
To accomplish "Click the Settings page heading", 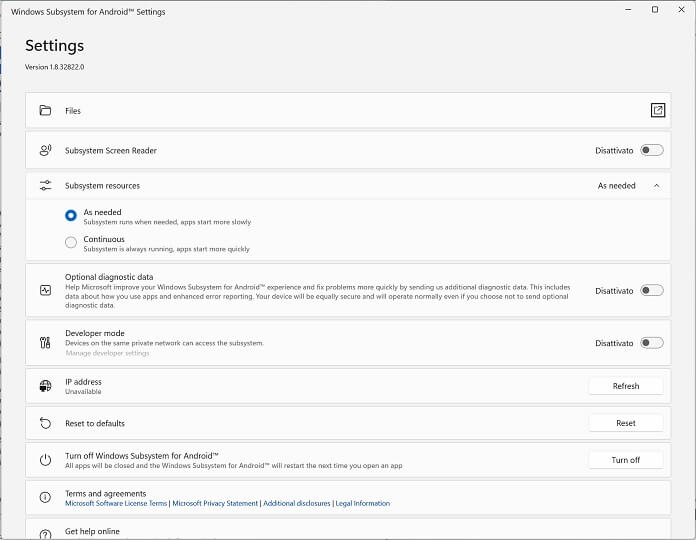I will [x=55, y=46].
